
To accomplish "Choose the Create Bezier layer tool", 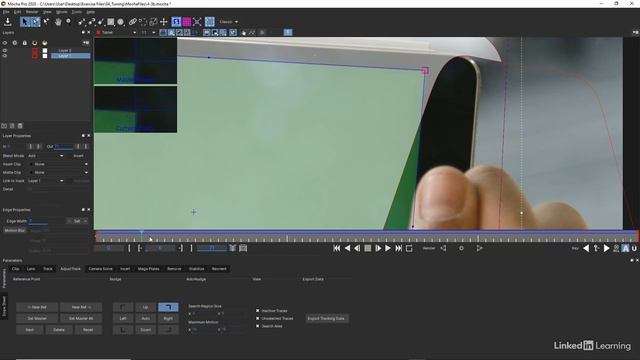I will tap(91, 22).
